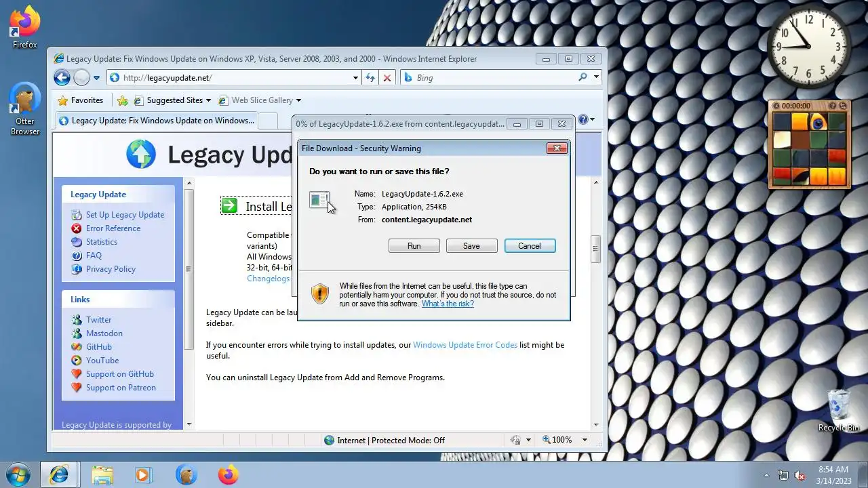
Task: Click the page scroll down arrow
Action: (596, 424)
